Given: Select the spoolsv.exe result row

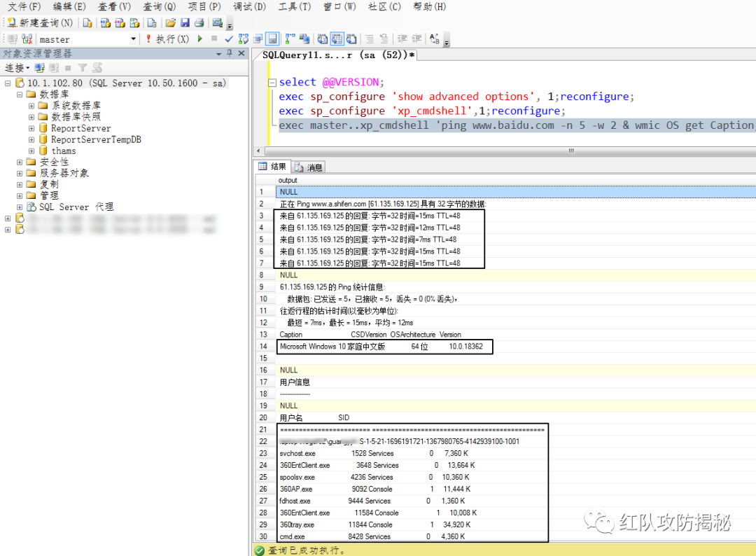Looking at the screenshot, I should 506,477.
